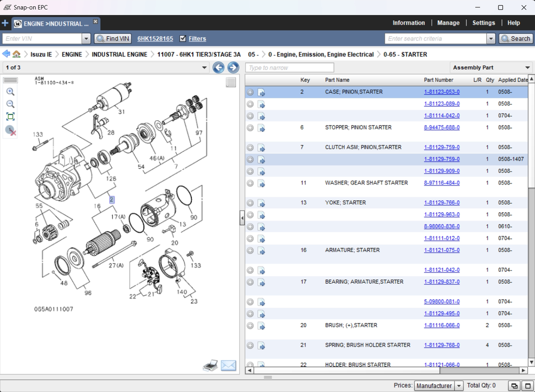Viewport: 535px width, 392px height.
Task: Open the Assembly Part dropdown
Action: tap(528, 68)
